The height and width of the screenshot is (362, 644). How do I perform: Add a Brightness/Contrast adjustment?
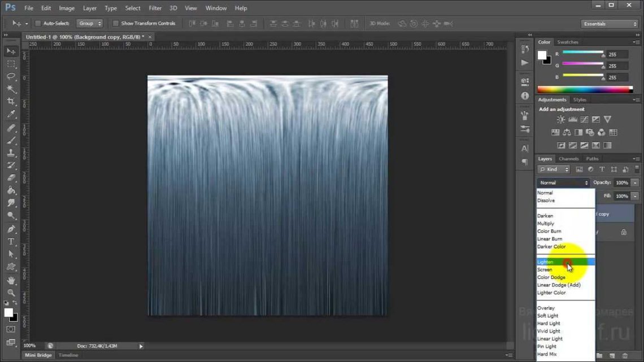[560, 119]
